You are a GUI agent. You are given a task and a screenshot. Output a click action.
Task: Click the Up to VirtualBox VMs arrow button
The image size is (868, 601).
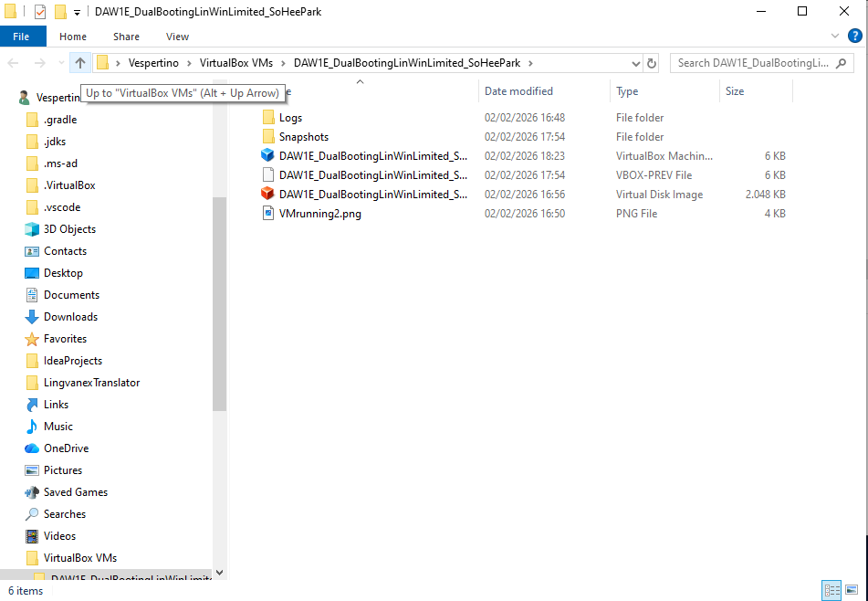80,63
